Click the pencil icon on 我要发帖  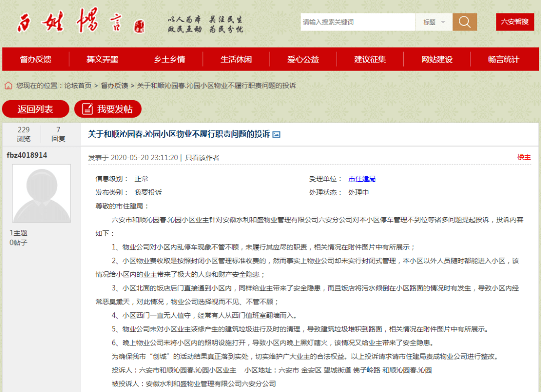coord(87,109)
